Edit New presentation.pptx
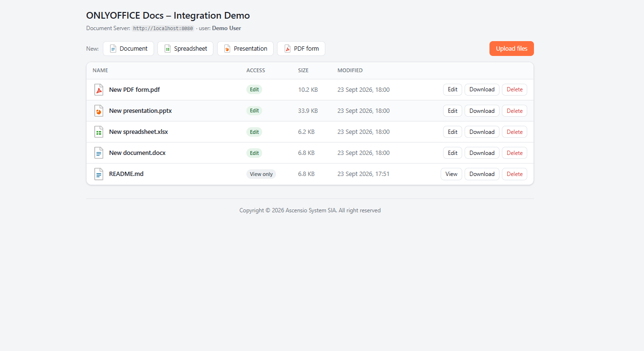The width and height of the screenshot is (644, 351). click(453, 110)
